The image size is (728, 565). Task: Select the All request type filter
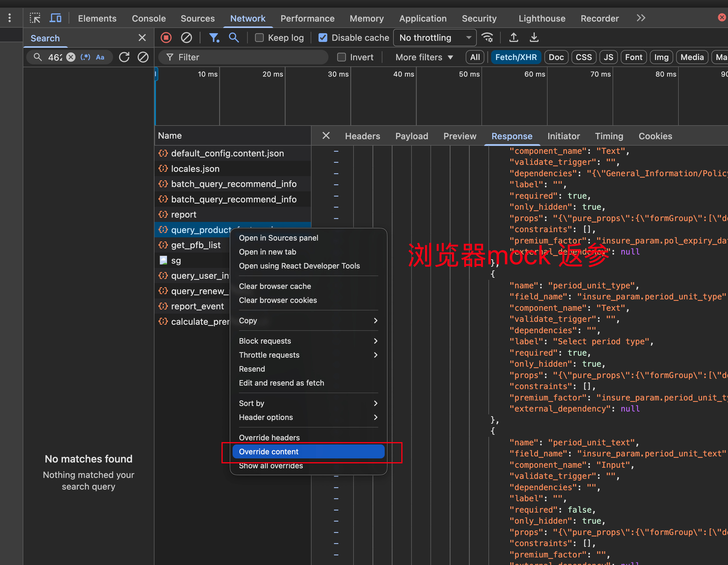point(475,57)
